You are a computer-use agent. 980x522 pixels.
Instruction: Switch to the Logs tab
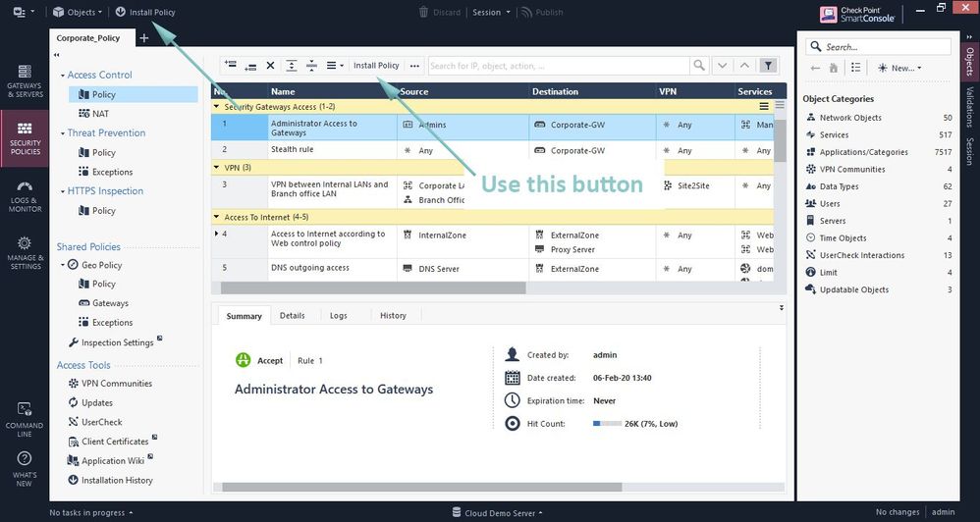[x=338, y=316]
